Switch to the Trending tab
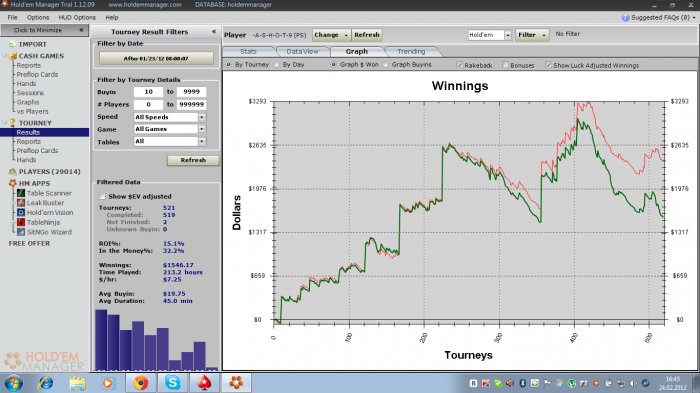 pos(411,52)
